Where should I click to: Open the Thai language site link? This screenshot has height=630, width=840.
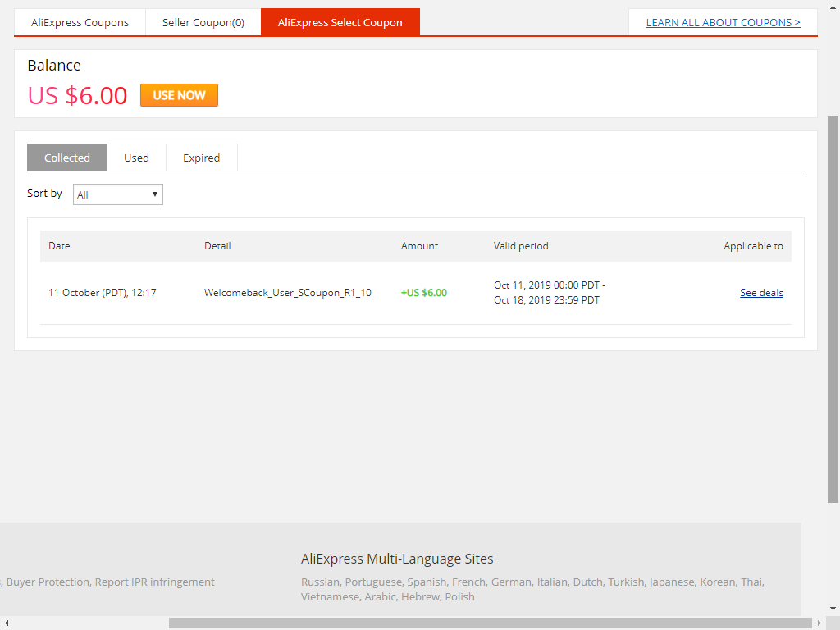click(x=751, y=582)
